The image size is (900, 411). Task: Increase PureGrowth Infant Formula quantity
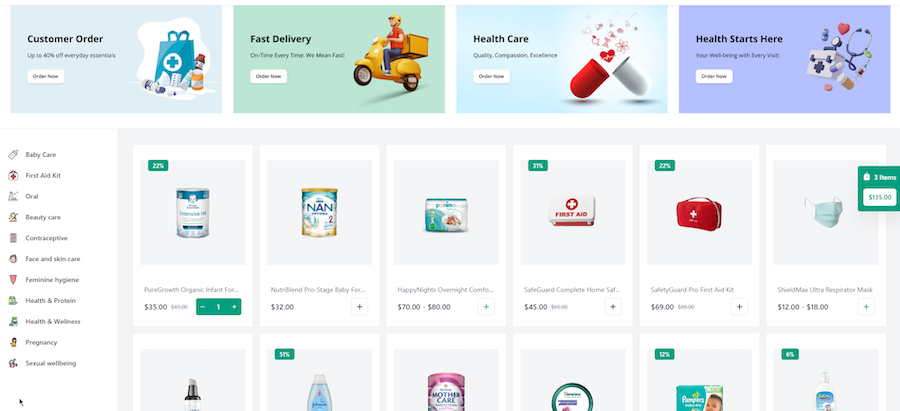tap(234, 307)
